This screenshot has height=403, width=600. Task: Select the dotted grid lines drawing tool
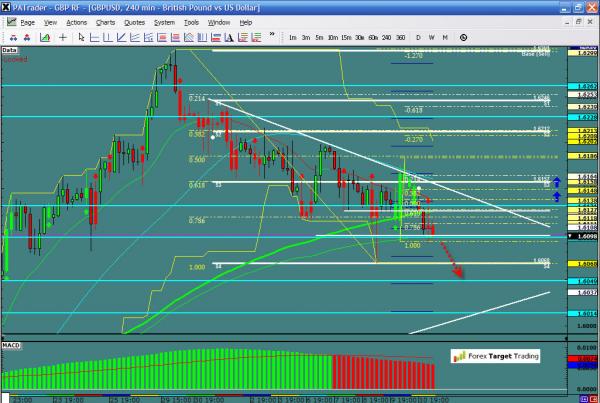[148, 38]
